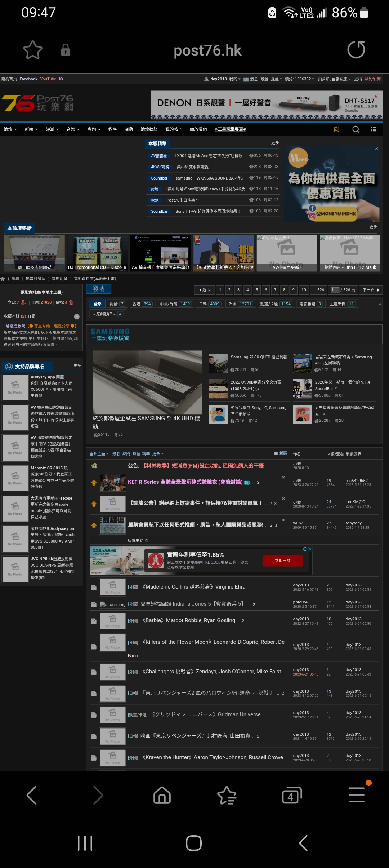Click the breadcrumb home icon
The height and width of the screenshot is (868, 389).
pyautogui.click(x=3, y=279)
